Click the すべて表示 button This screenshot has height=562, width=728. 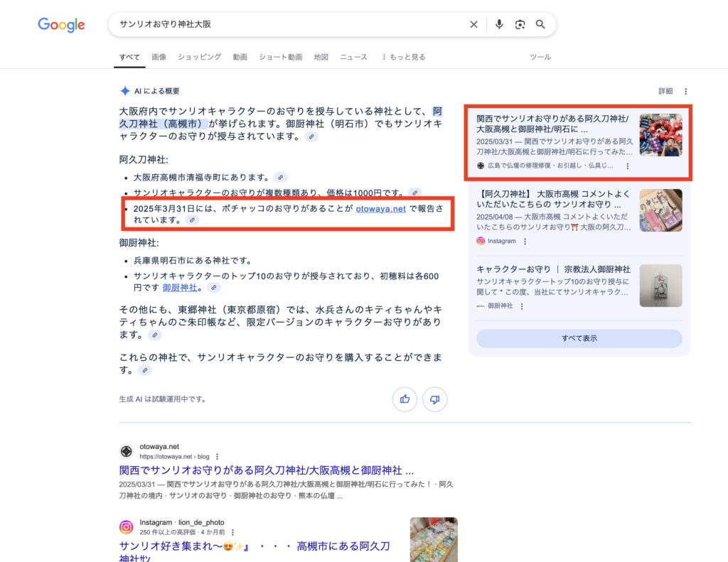(579, 338)
